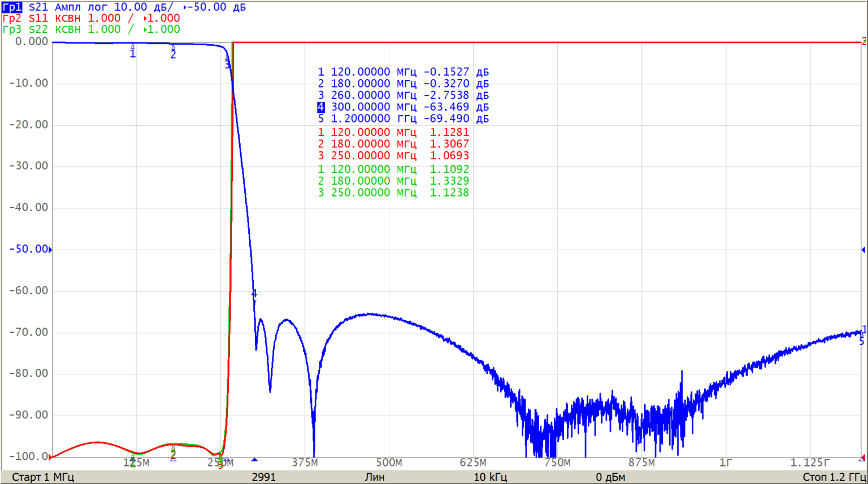The height and width of the screenshot is (484, 868).
Task: Click the 2991 points count in status bar
Action: [264, 477]
